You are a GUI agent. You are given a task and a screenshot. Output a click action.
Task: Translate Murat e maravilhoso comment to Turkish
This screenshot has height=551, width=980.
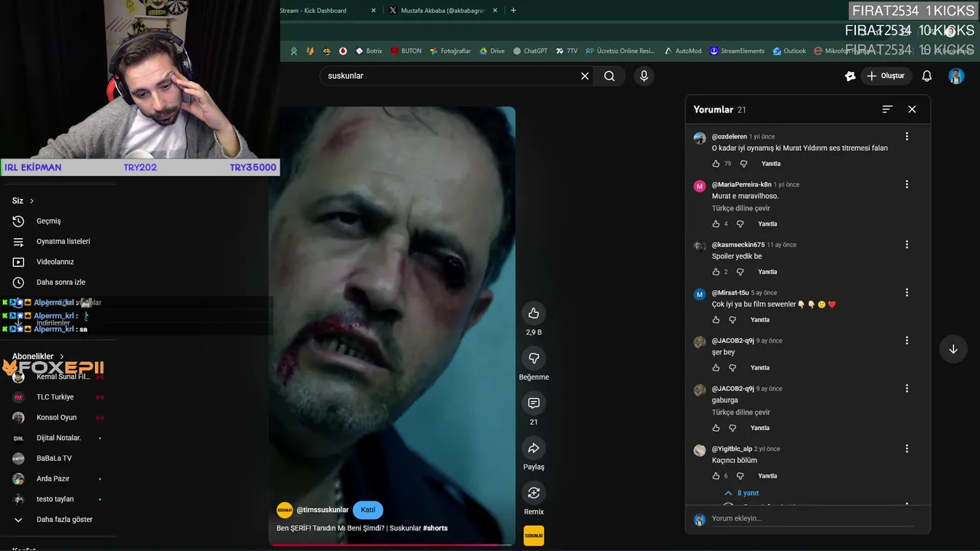(x=741, y=208)
